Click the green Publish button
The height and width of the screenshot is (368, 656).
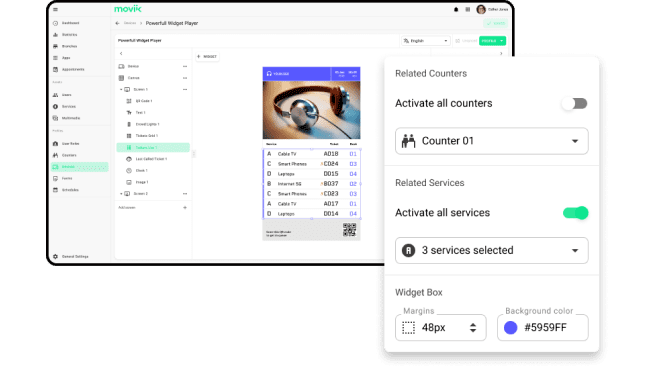[492, 41]
